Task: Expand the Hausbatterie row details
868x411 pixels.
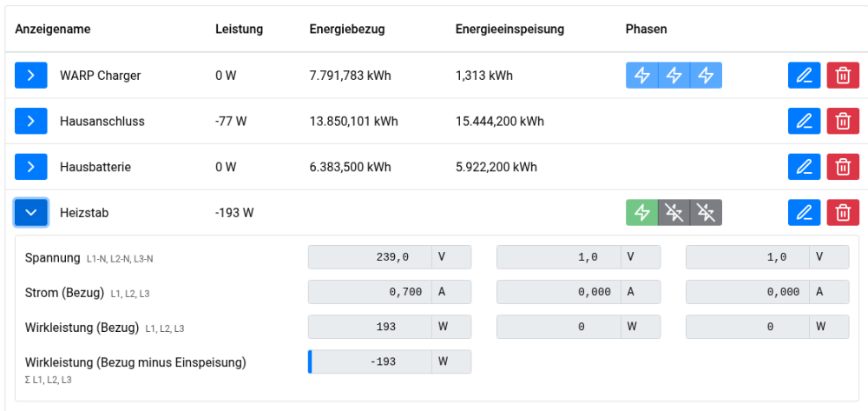Action: 30,167
